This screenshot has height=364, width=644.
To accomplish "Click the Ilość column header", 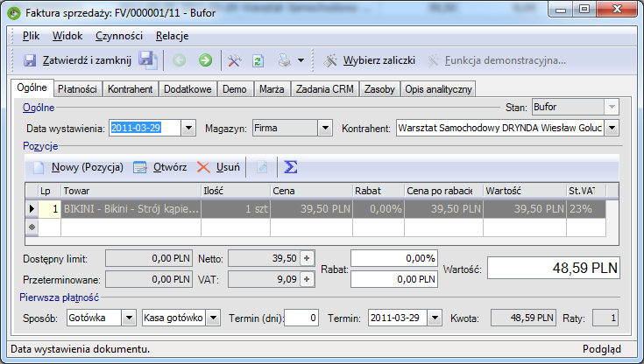I will click(x=236, y=191).
